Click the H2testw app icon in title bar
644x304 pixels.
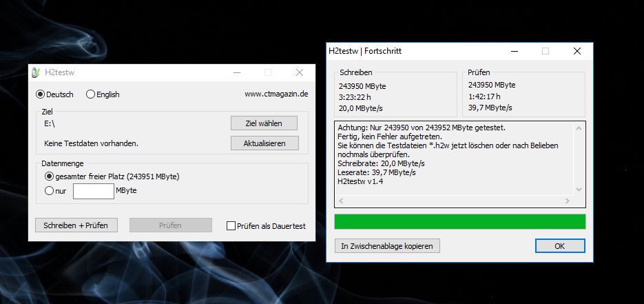click(x=36, y=72)
